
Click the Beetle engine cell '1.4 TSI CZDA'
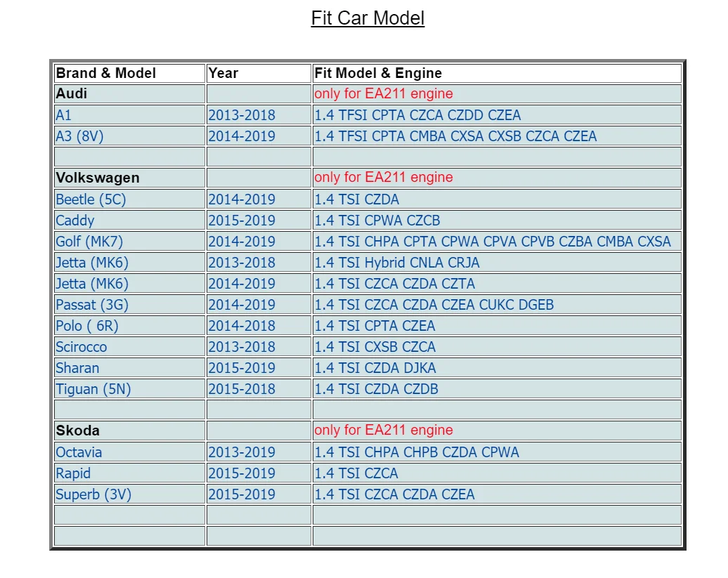[x=497, y=199]
